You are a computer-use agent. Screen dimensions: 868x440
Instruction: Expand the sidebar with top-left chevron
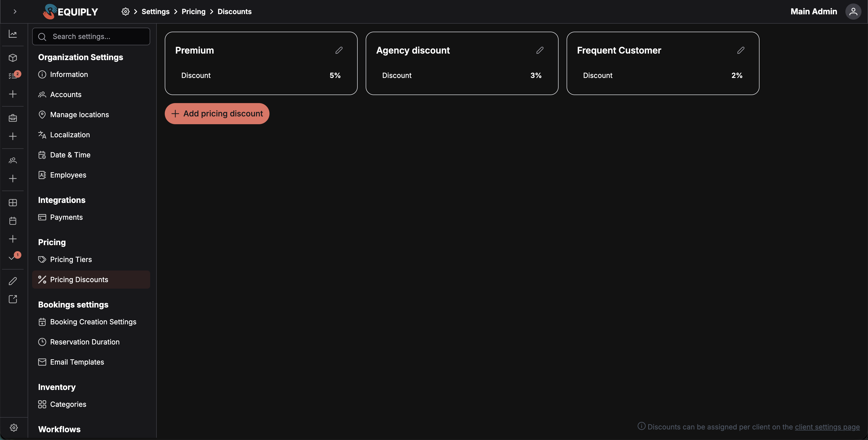click(x=15, y=12)
